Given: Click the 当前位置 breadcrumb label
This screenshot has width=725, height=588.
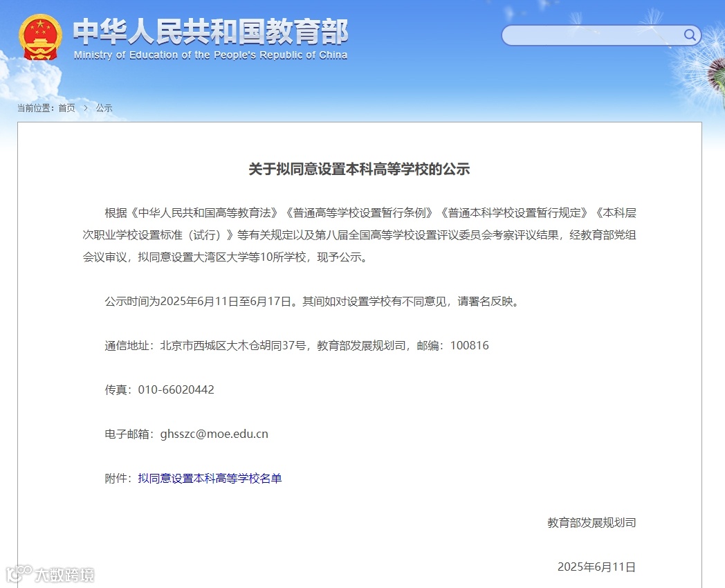Looking at the screenshot, I should [x=34, y=108].
